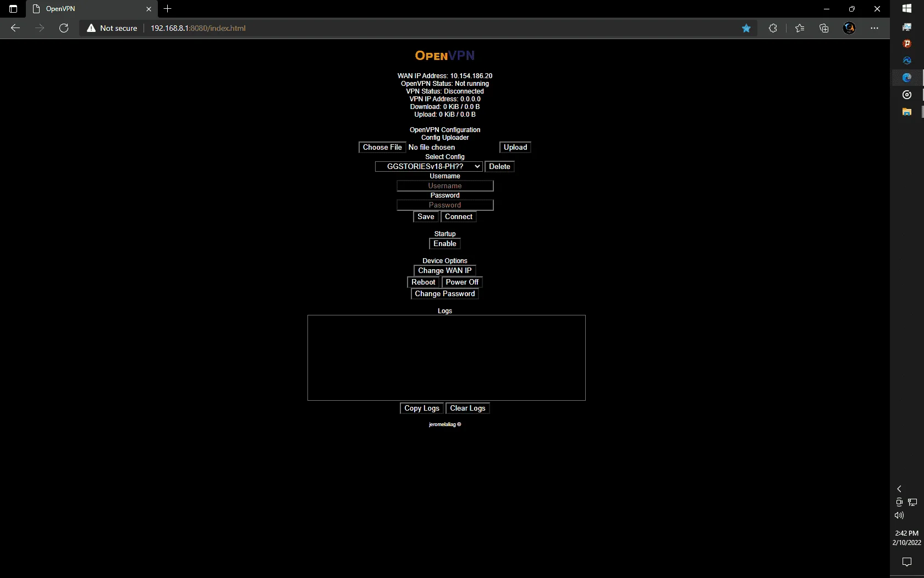Click Connect to start VPN
Viewport: 924px width, 578px height.
[459, 217]
